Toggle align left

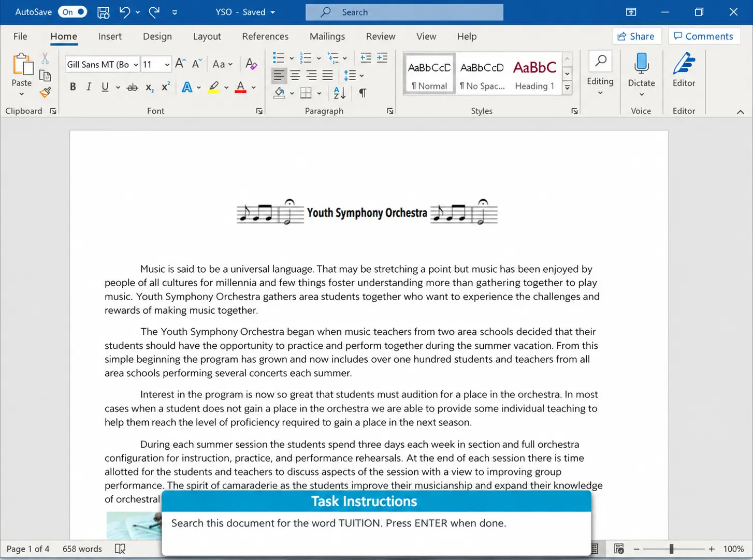279,76
